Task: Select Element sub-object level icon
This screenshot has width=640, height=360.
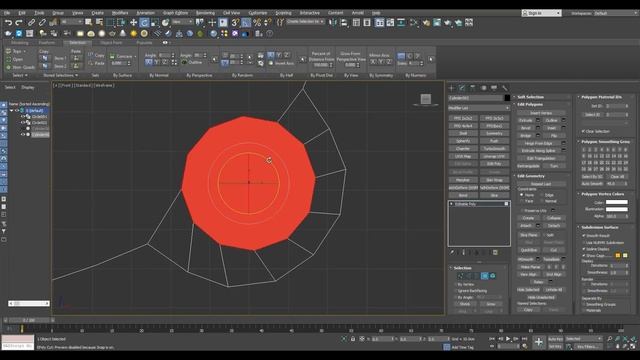Action: (x=493, y=276)
